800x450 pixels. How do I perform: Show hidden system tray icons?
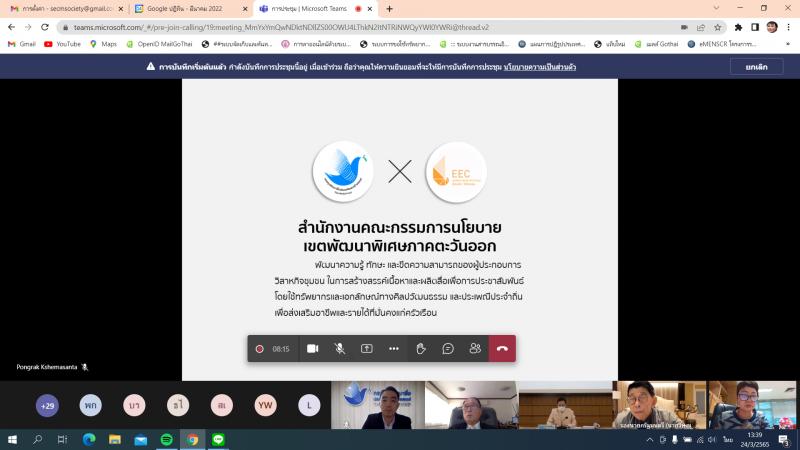649,439
